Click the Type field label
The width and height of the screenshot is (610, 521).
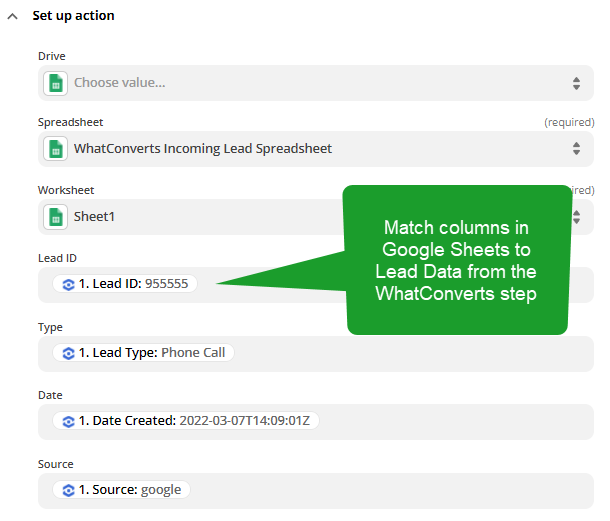50,327
